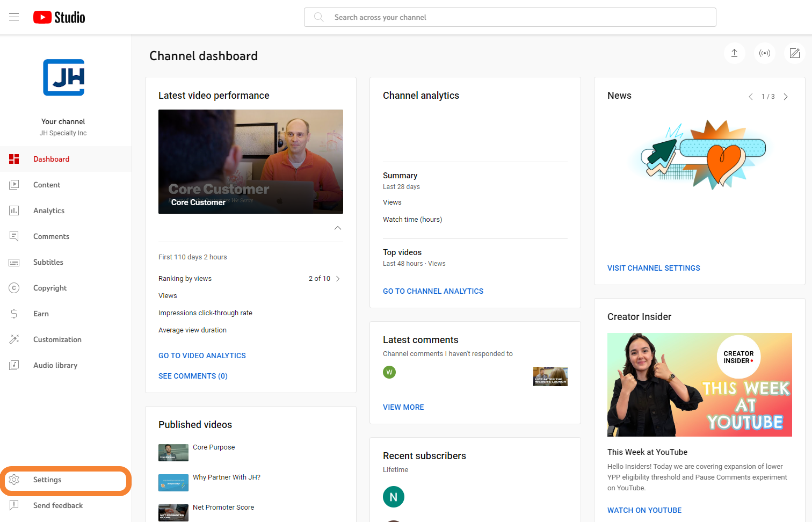Viewport: 812px width, 522px height.
Task: Click the Comments speech icon
Action: point(14,236)
